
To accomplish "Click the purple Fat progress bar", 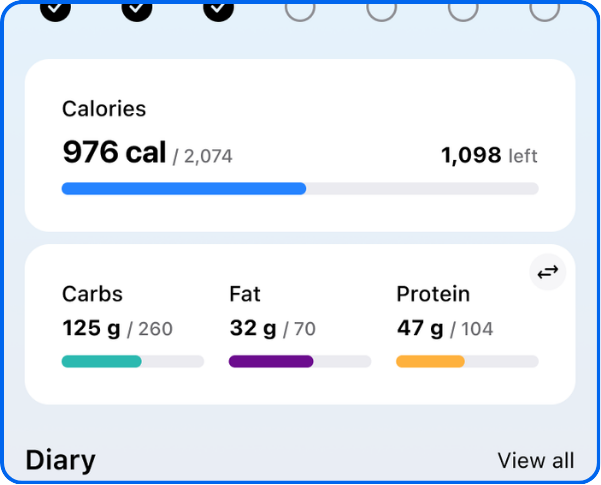I will (x=300, y=361).
